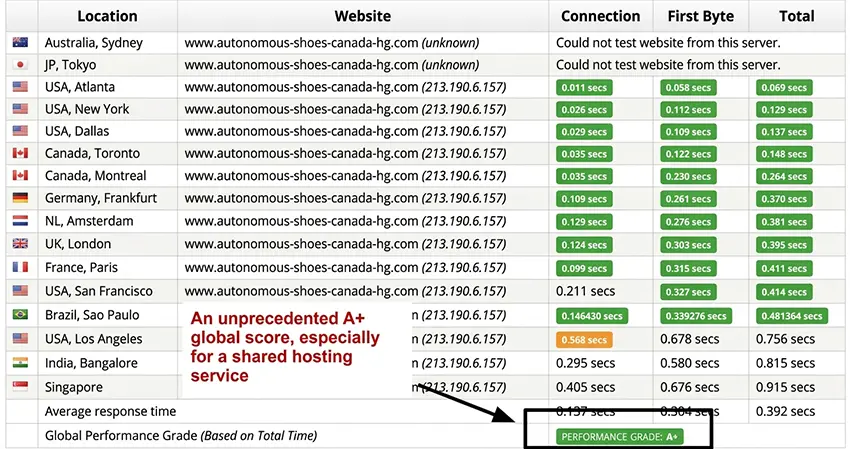The width and height of the screenshot is (850, 449).
Task: Click the 0.395 secs total badge for London
Action: click(x=784, y=245)
